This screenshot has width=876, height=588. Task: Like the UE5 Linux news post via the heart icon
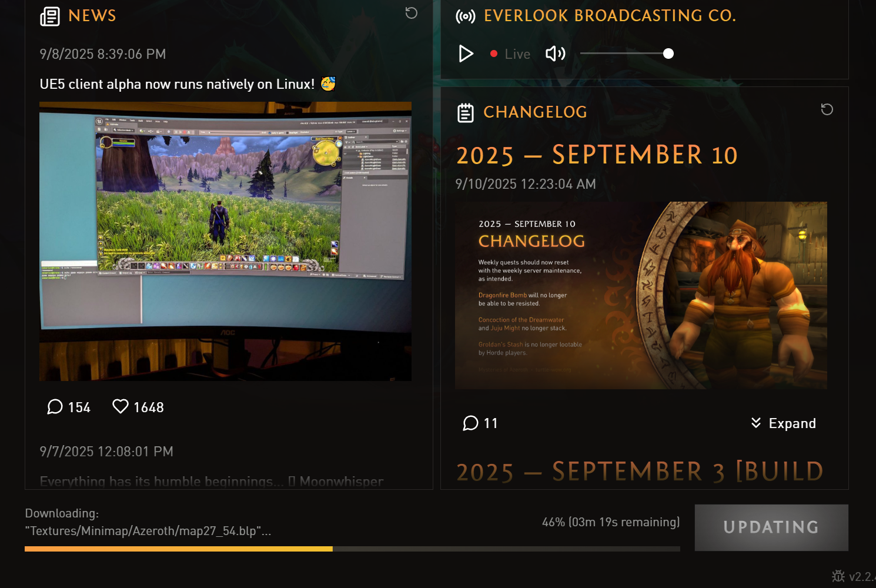[138, 407]
